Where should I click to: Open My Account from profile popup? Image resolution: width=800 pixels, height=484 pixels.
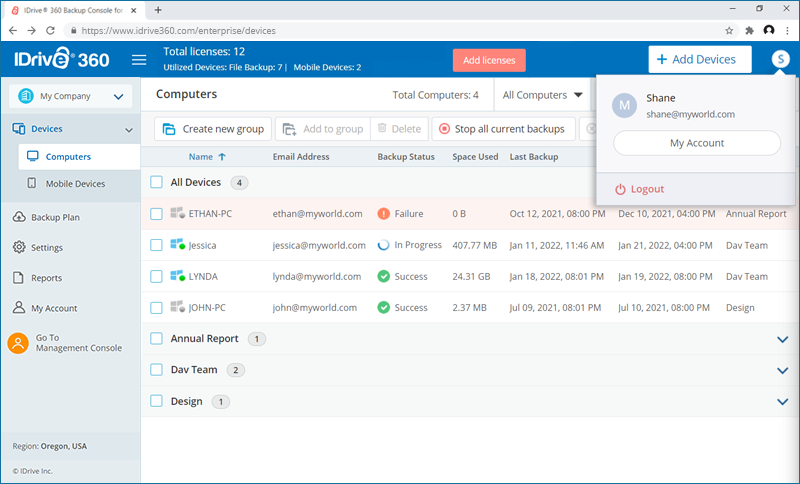pyautogui.click(x=696, y=143)
